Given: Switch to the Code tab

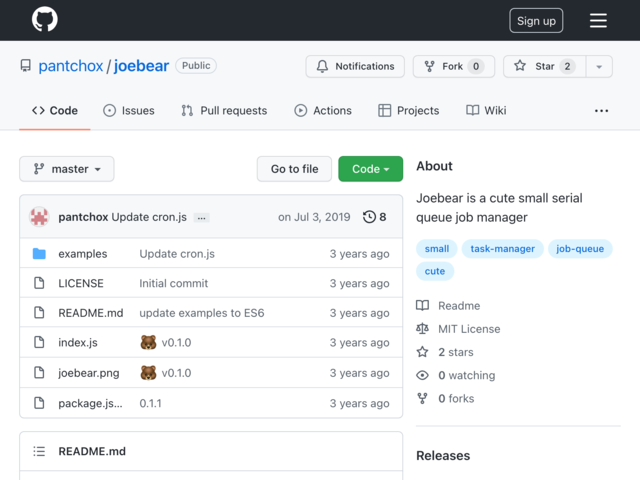Looking at the screenshot, I should click(55, 111).
